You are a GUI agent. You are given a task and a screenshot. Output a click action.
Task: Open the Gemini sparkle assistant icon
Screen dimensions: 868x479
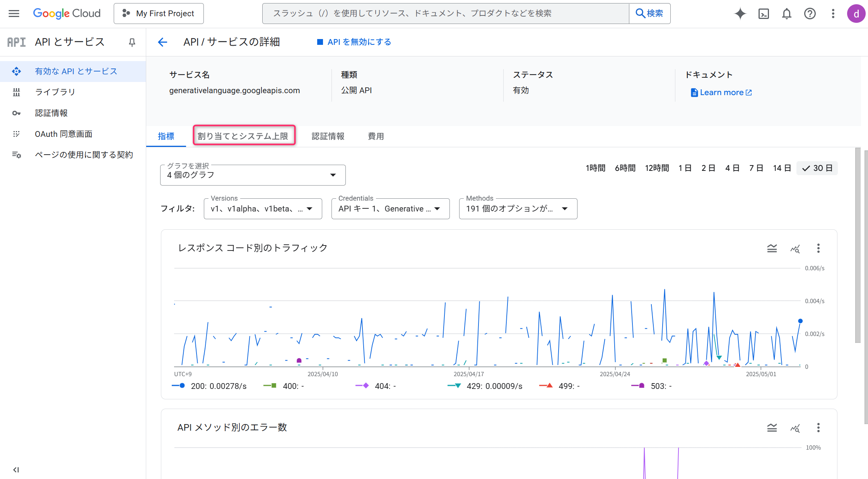[x=740, y=14]
